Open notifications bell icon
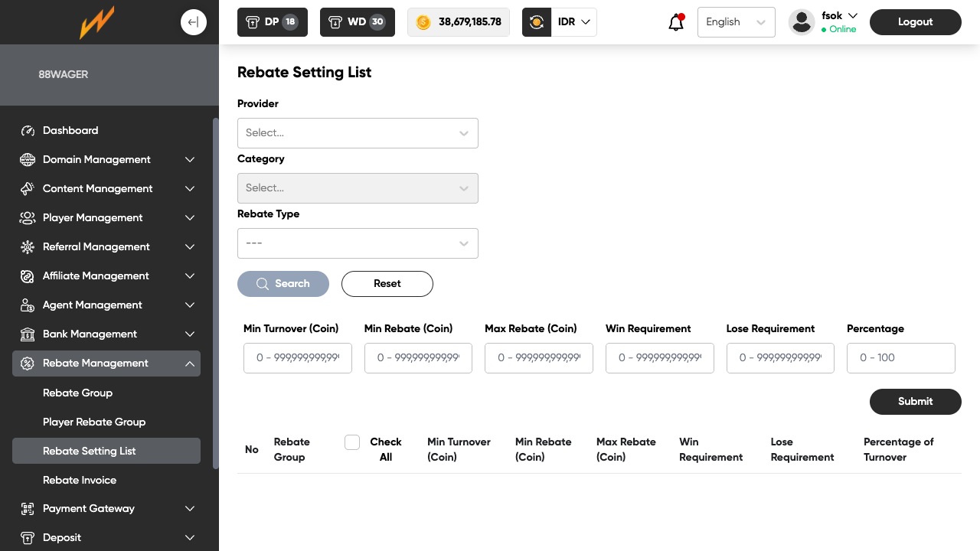 coord(676,22)
